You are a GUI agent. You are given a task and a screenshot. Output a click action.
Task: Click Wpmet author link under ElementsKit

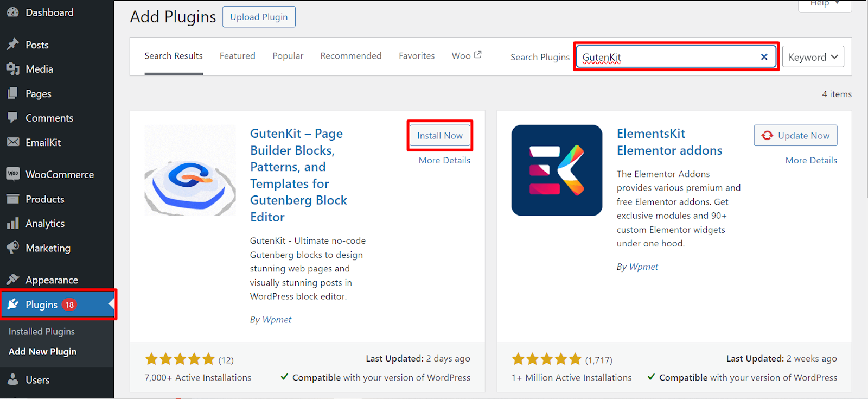[x=643, y=267]
